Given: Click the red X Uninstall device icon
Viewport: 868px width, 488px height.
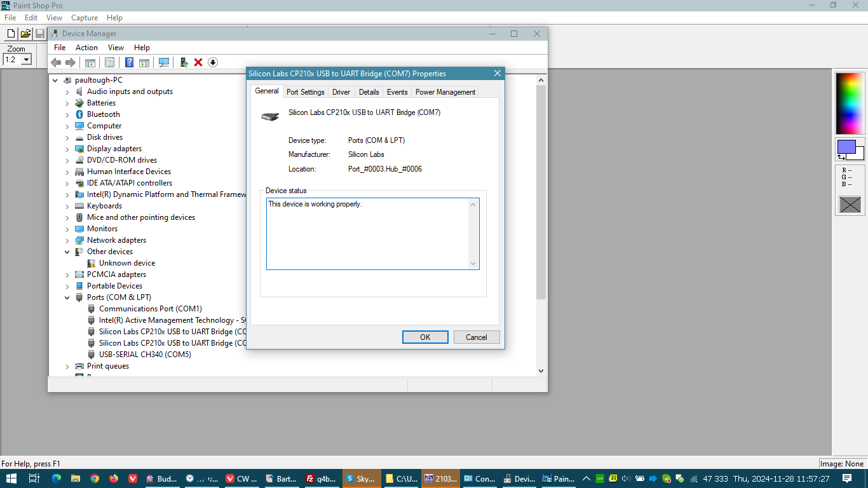Looking at the screenshot, I should coord(198,62).
